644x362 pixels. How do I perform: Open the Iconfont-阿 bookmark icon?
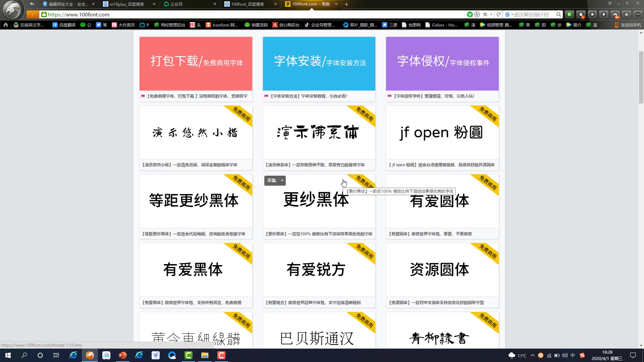(222, 25)
